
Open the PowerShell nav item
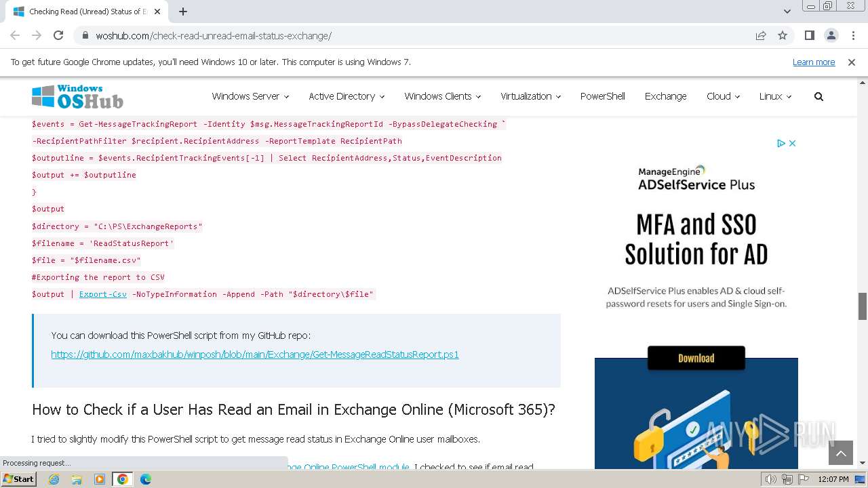(602, 96)
